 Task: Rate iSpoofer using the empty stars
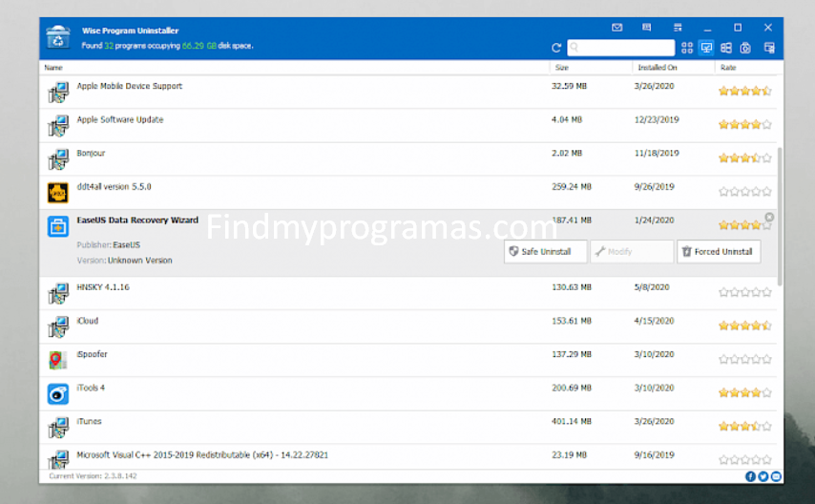pyautogui.click(x=744, y=359)
